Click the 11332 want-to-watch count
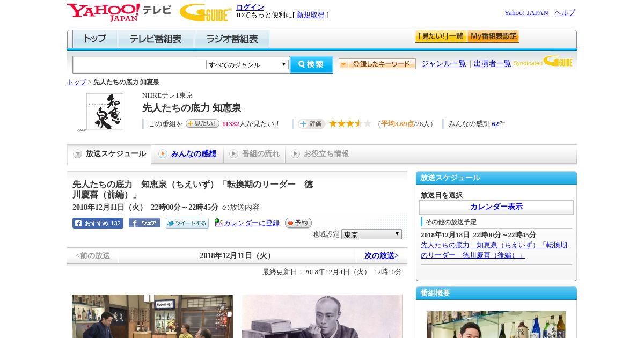The width and height of the screenshot is (644, 338). tap(231, 124)
